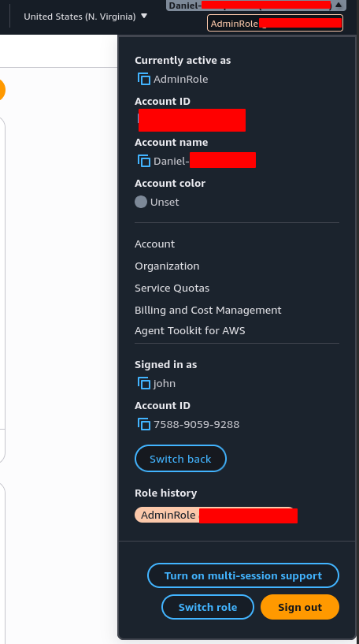
Task: Copy account ID 7588-9059-9288
Action: point(144,424)
